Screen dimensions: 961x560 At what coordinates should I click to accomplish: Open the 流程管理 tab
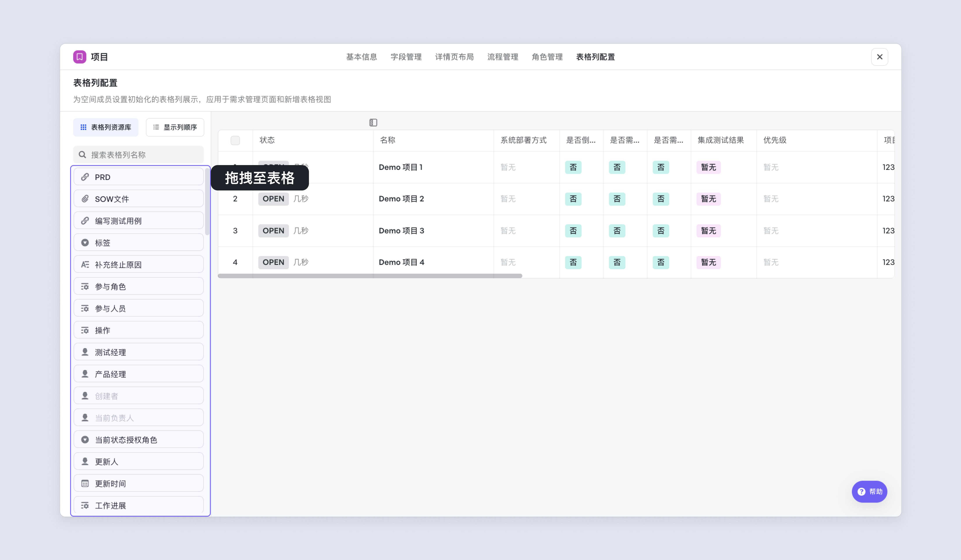[503, 57]
